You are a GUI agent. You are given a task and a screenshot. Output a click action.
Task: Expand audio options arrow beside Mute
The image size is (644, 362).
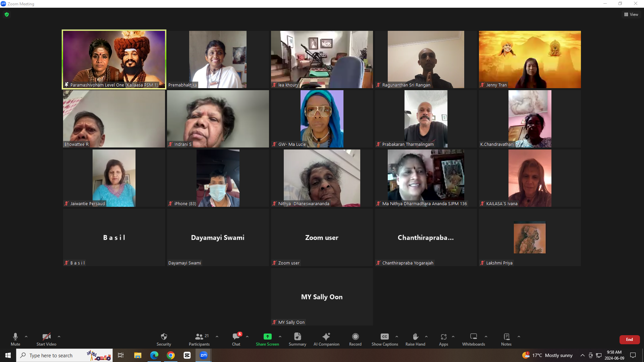pyautogui.click(x=26, y=337)
